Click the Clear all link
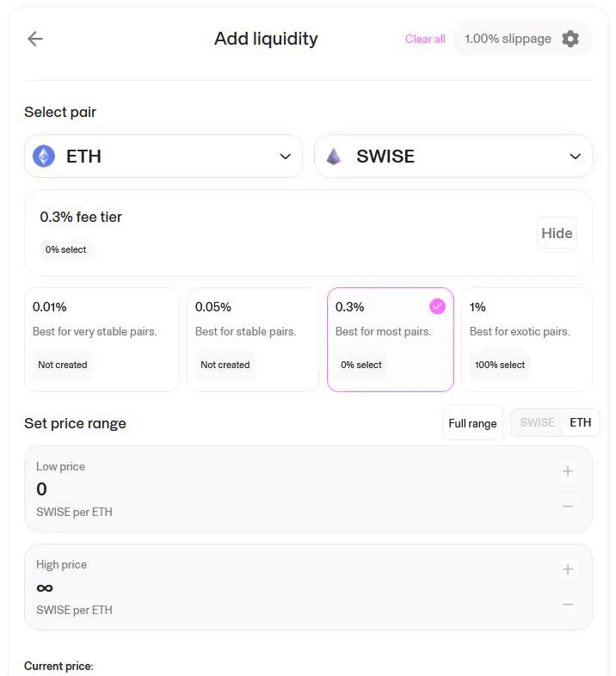Image resolution: width=616 pixels, height=676 pixels. pos(425,40)
